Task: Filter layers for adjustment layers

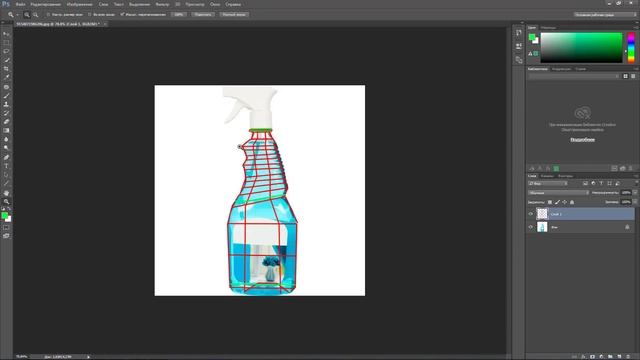Action: click(593, 184)
